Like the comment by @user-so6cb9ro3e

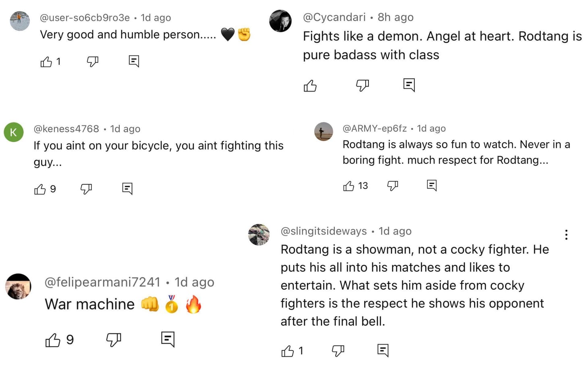click(46, 62)
